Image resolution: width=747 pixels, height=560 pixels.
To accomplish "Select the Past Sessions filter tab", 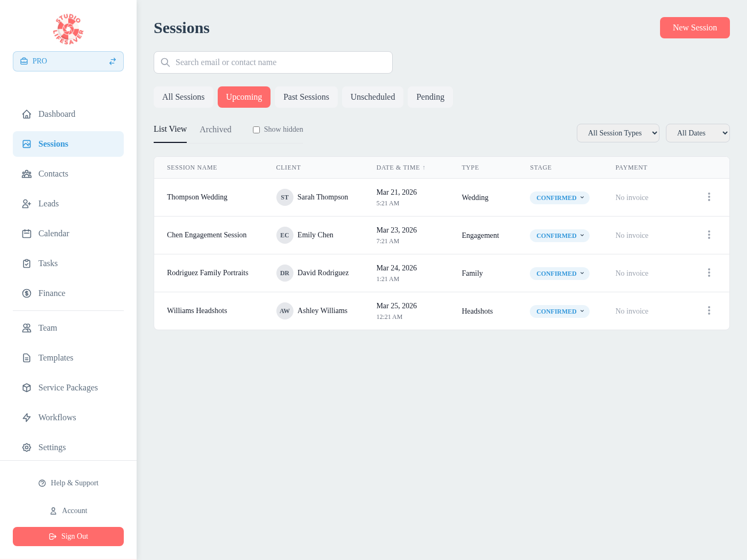I will click(x=306, y=97).
